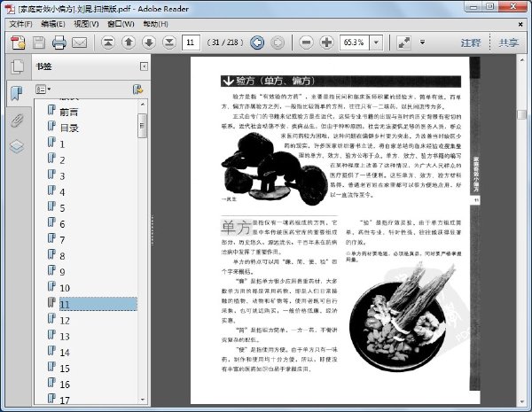Zoom out with the minus button
Viewport: 532px width, 412px height.
tap(306, 43)
